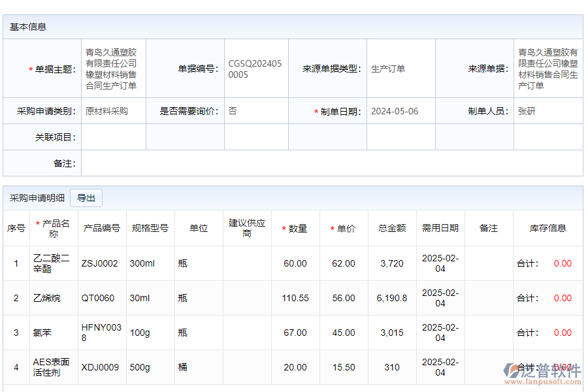Viewport: 588px width, 392px height.
Task: Open the 来源单据类型 field showing 生产订单
Action: pos(400,69)
